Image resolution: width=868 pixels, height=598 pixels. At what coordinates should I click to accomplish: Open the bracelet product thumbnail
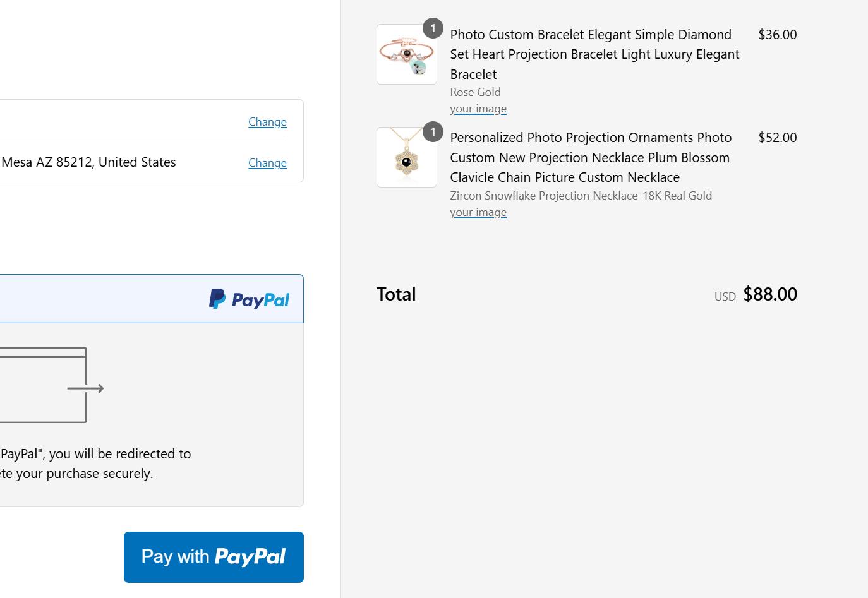pyautogui.click(x=407, y=54)
